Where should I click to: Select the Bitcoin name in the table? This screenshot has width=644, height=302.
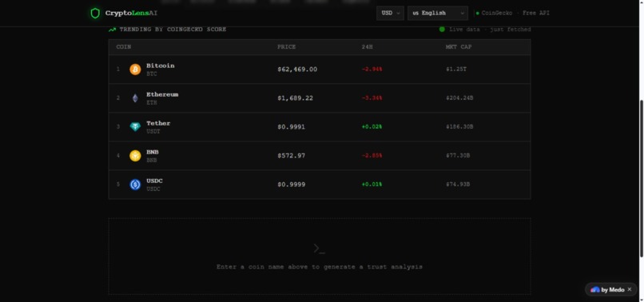coord(160,66)
